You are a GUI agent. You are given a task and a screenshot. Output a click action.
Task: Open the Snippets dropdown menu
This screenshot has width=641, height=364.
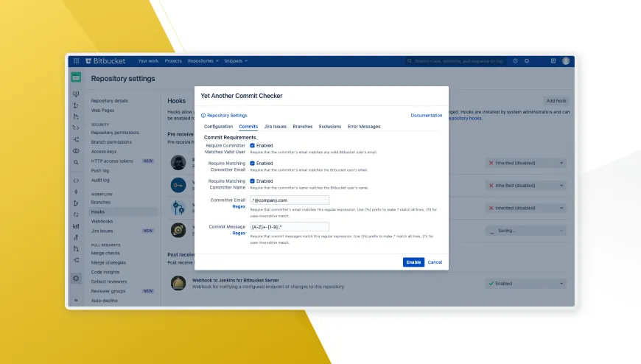236,61
